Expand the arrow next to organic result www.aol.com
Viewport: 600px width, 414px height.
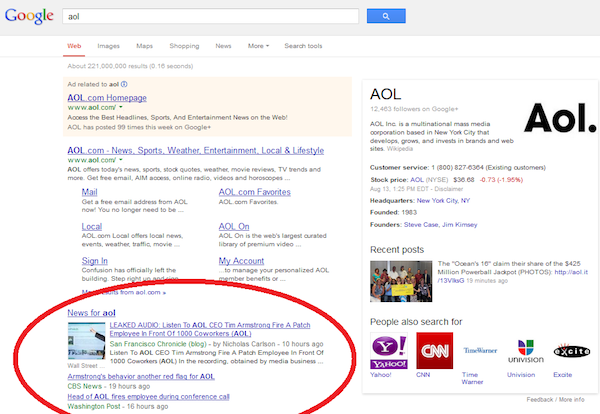(x=121, y=160)
